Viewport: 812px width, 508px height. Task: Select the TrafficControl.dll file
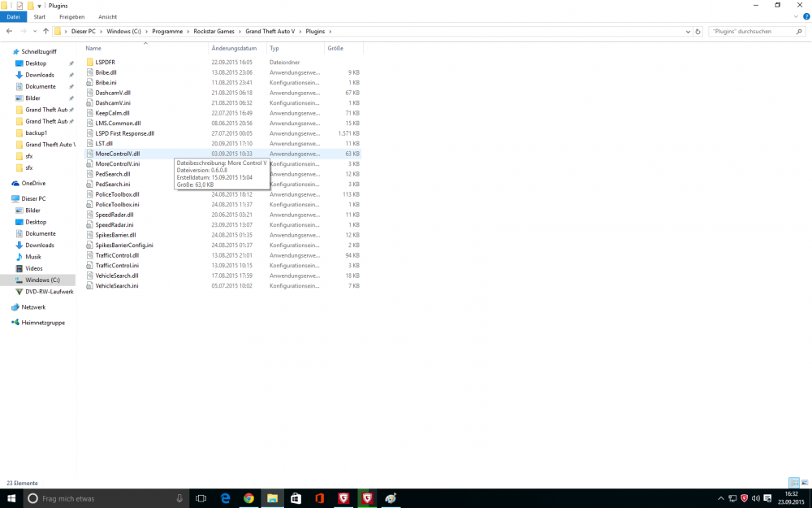(117, 255)
